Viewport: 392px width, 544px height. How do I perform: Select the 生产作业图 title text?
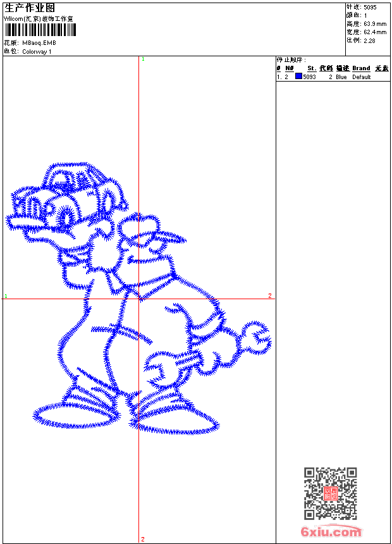[30, 8]
